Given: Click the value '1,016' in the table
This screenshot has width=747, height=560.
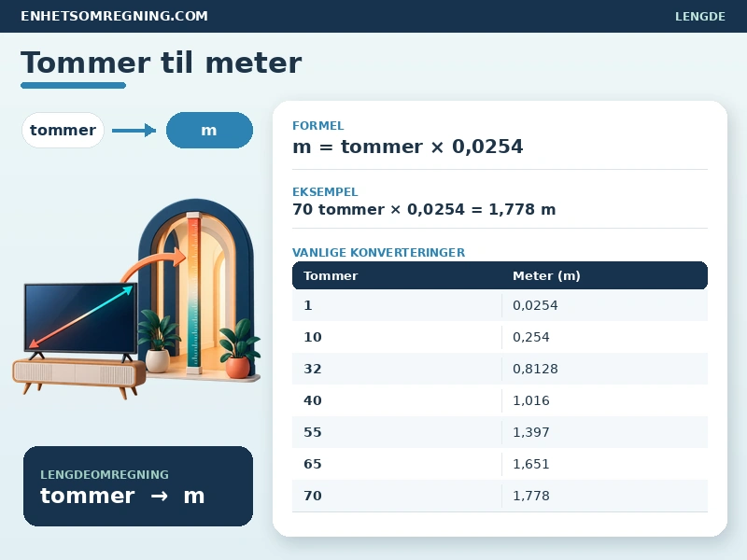Looking at the screenshot, I should [530, 400].
